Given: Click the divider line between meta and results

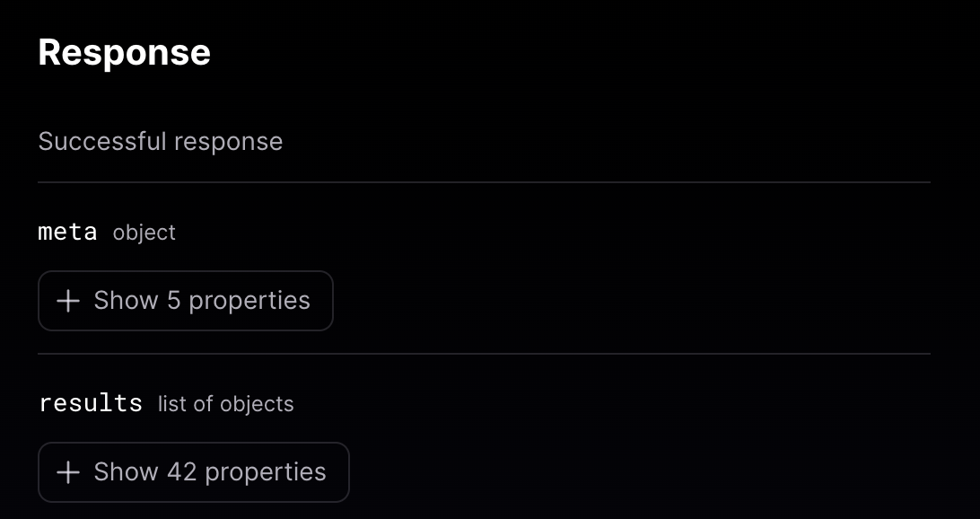Looking at the screenshot, I should (484, 354).
